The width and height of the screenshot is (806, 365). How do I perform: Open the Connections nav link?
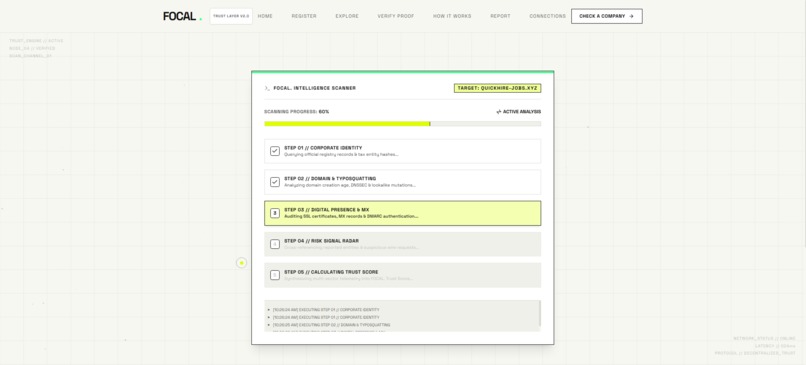tap(547, 16)
